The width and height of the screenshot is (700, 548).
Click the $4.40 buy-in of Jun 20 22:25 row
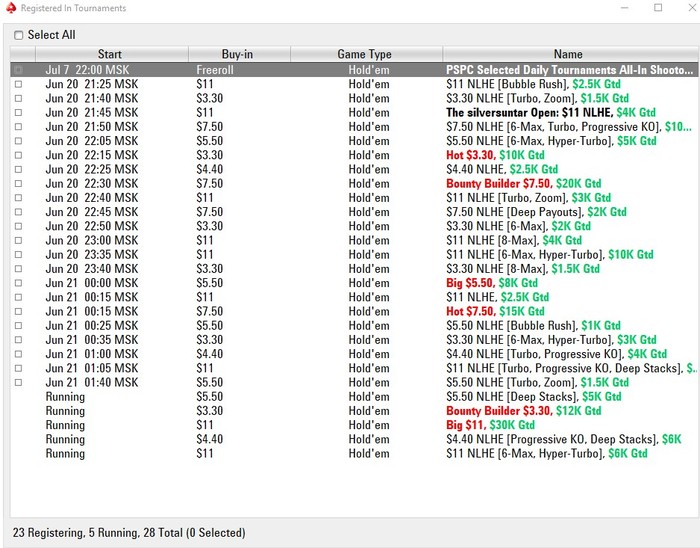pyautogui.click(x=209, y=170)
